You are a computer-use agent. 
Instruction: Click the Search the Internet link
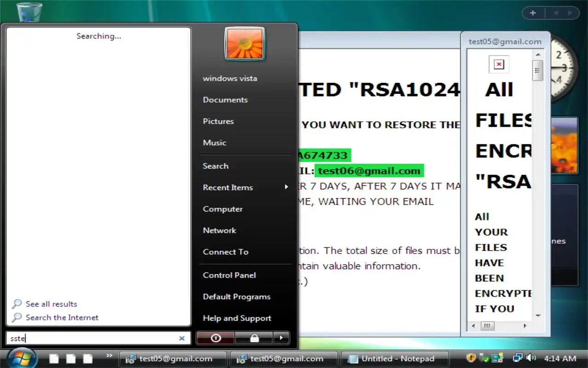(62, 317)
